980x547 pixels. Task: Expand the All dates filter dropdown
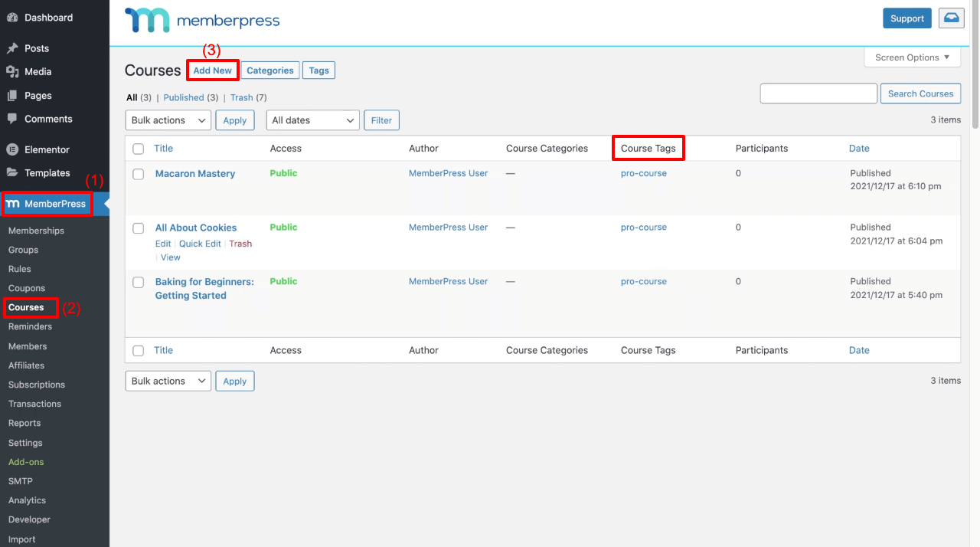(312, 120)
